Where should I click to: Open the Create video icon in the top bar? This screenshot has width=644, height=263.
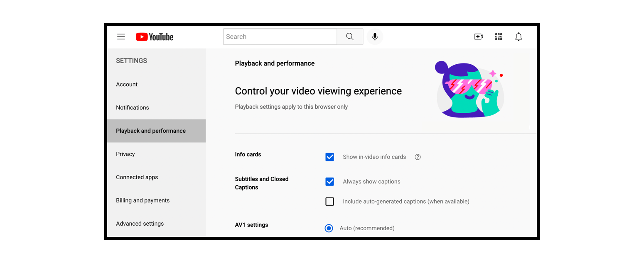pos(479,37)
